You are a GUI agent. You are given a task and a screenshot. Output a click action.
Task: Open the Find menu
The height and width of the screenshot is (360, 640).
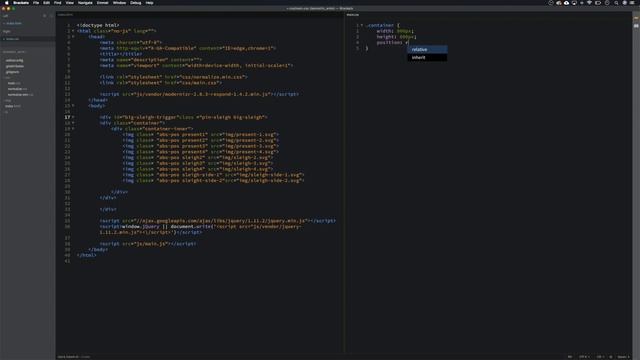click(x=58, y=3)
